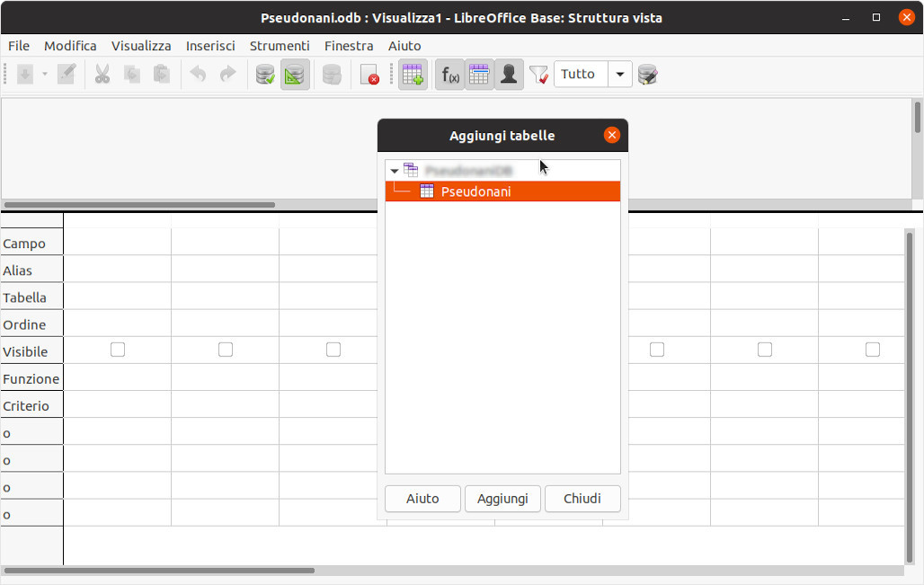The width and height of the screenshot is (924, 585).
Task: Click the Cut scissors icon
Action: point(102,75)
